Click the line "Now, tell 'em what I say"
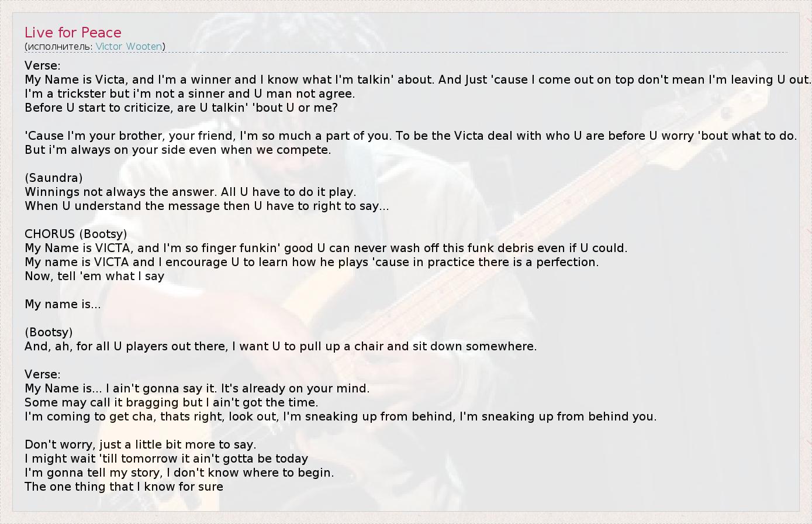 [94, 276]
